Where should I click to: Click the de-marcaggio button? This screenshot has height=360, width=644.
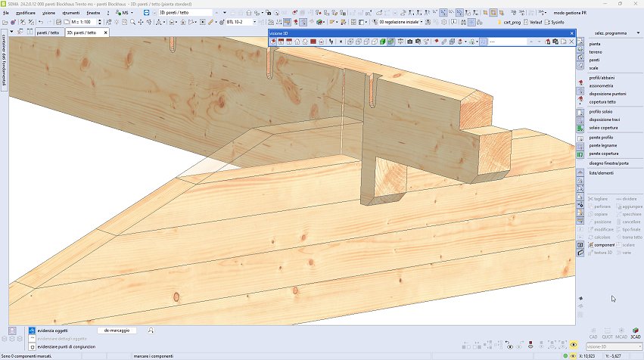(117, 331)
